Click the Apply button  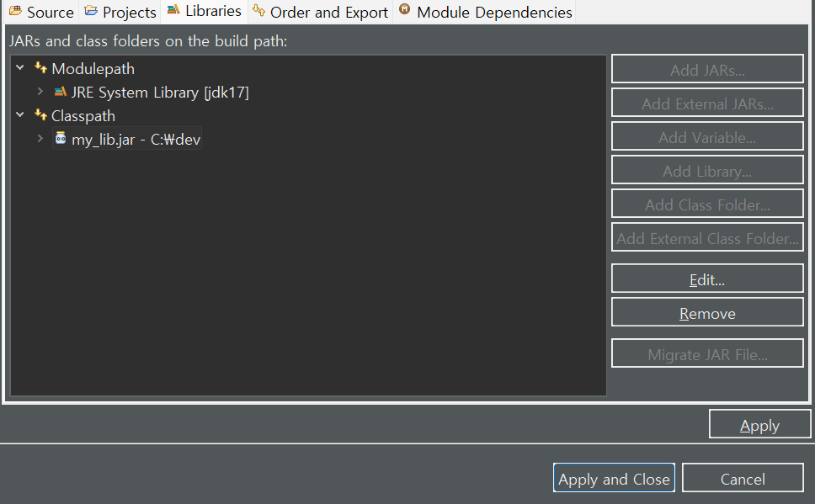pyautogui.click(x=759, y=425)
